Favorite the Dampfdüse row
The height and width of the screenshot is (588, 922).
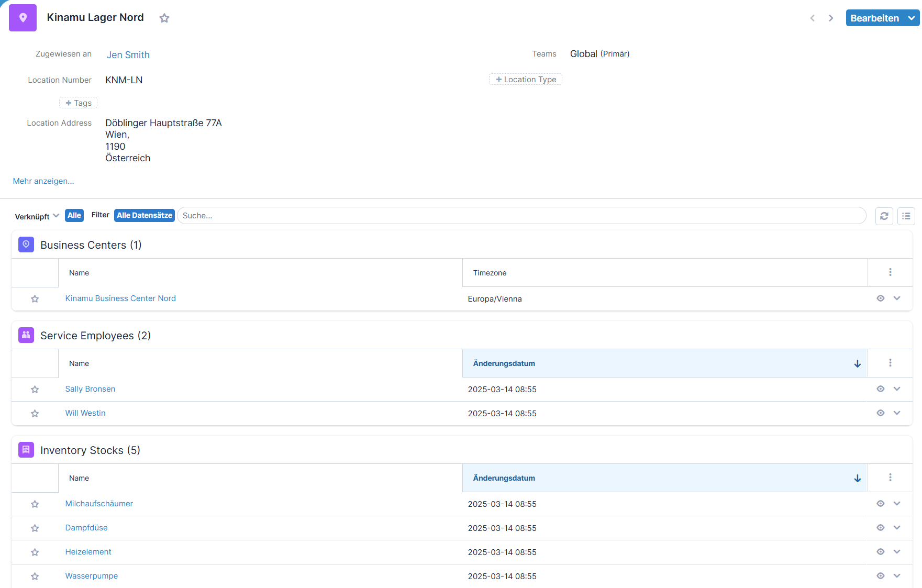pyautogui.click(x=35, y=528)
